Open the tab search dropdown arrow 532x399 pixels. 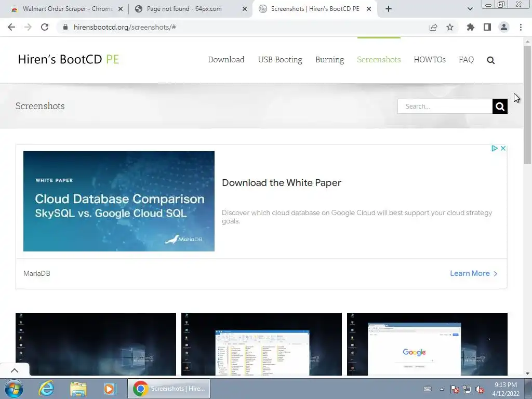tap(470, 9)
